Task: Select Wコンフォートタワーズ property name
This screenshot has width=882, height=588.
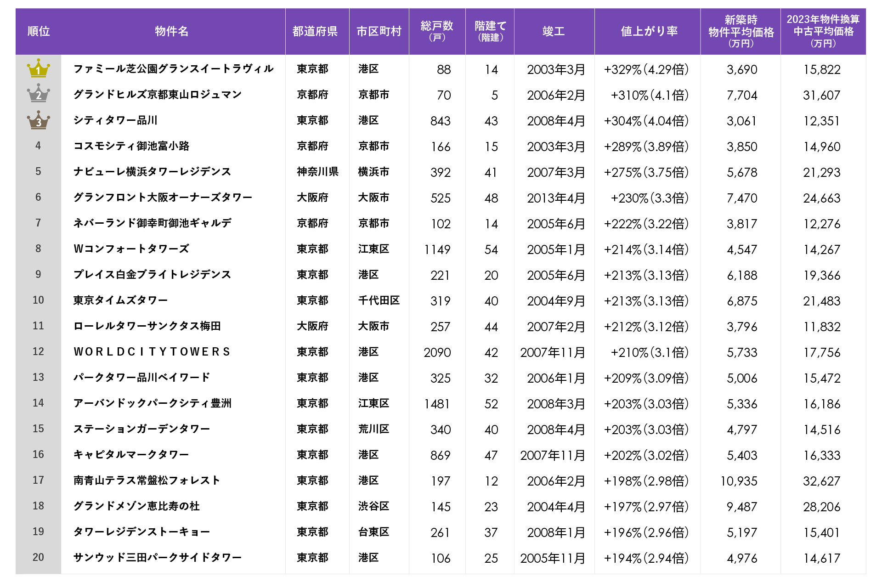Action: pos(131,249)
